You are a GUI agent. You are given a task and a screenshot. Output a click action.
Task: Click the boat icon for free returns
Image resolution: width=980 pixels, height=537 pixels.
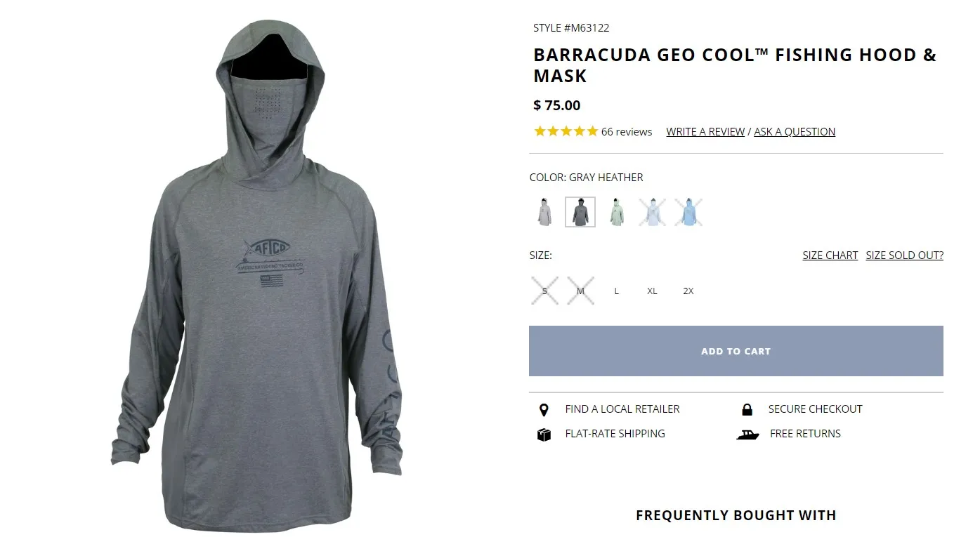[x=748, y=435]
